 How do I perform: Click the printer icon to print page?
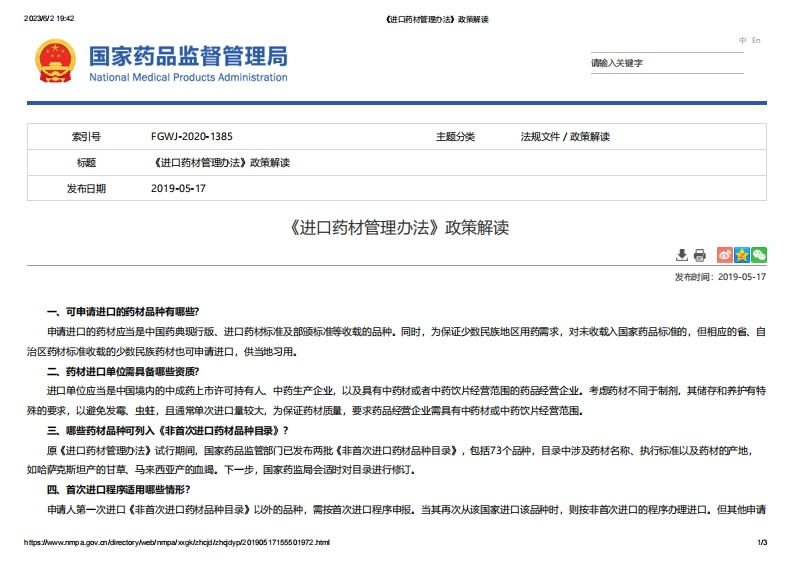[x=700, y=255]
